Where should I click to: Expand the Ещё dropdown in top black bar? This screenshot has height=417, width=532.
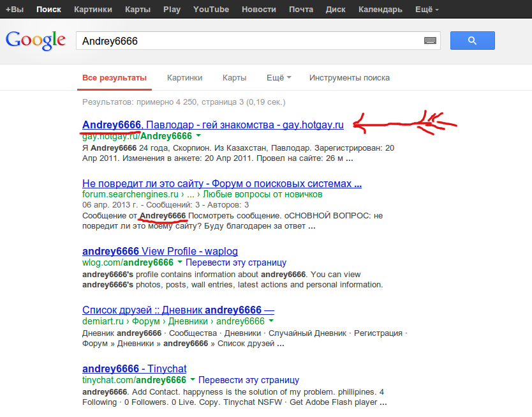pyautogui.click(x=427, y=9)
